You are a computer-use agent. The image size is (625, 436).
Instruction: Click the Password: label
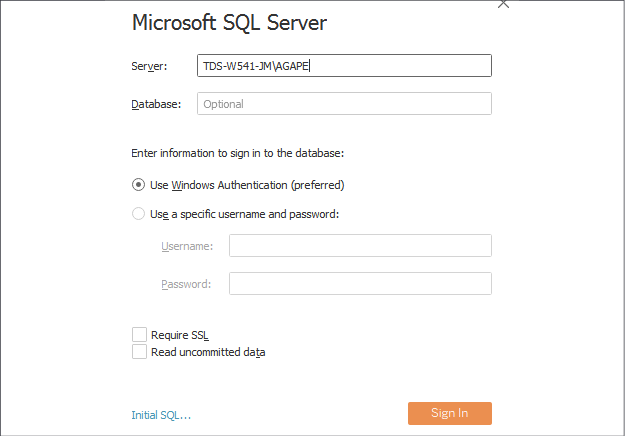pyautogui.click(x=186, y=284)
